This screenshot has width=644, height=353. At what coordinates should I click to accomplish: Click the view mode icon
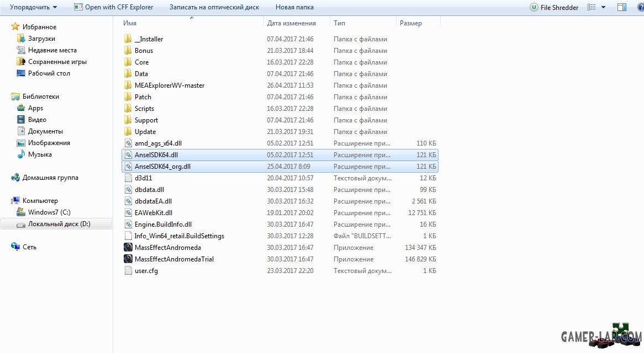pyautogui.click(x=592, y=7)
